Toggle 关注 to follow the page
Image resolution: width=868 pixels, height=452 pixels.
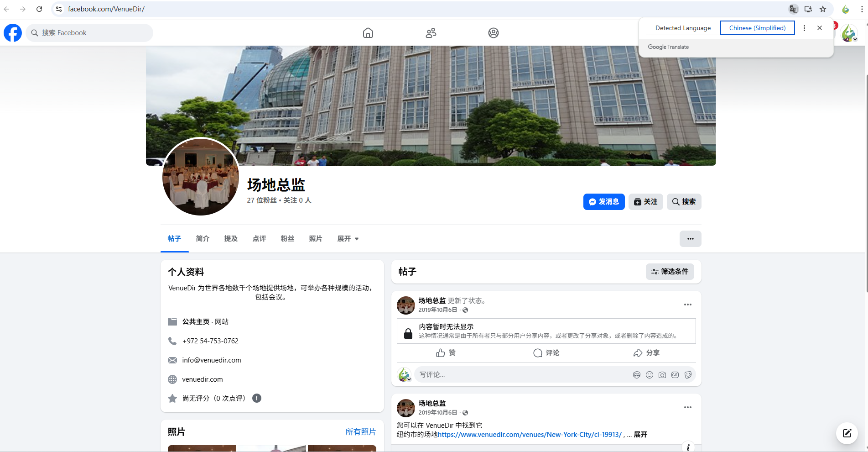click(x=645, y=202)
